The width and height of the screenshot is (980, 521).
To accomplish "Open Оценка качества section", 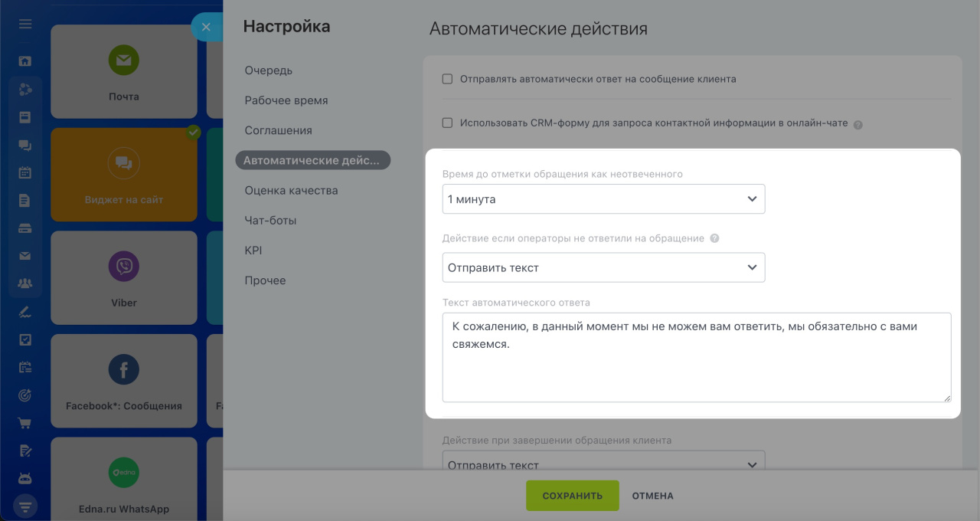I will click(291, 190).
